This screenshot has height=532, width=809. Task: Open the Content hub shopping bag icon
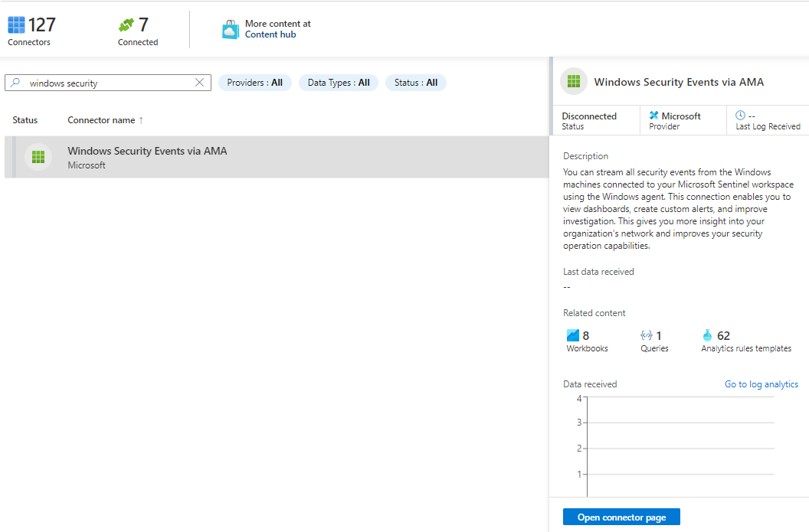click(231, 29)
